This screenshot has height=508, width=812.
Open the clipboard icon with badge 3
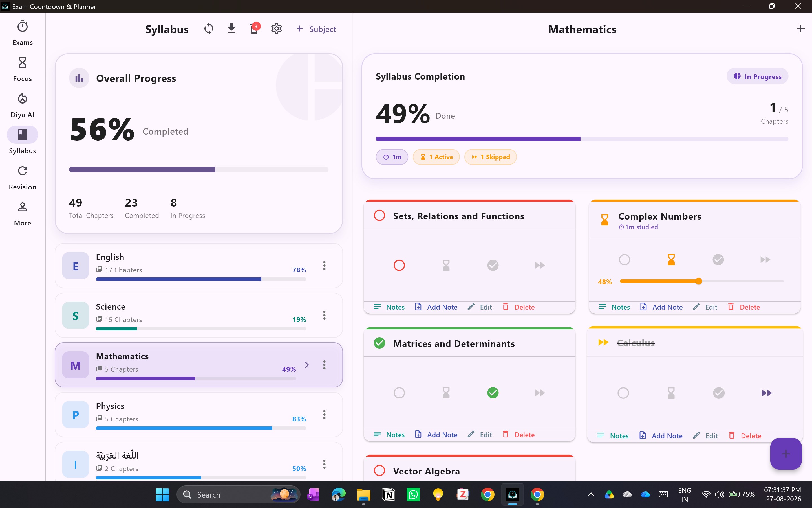coord(254,29)
